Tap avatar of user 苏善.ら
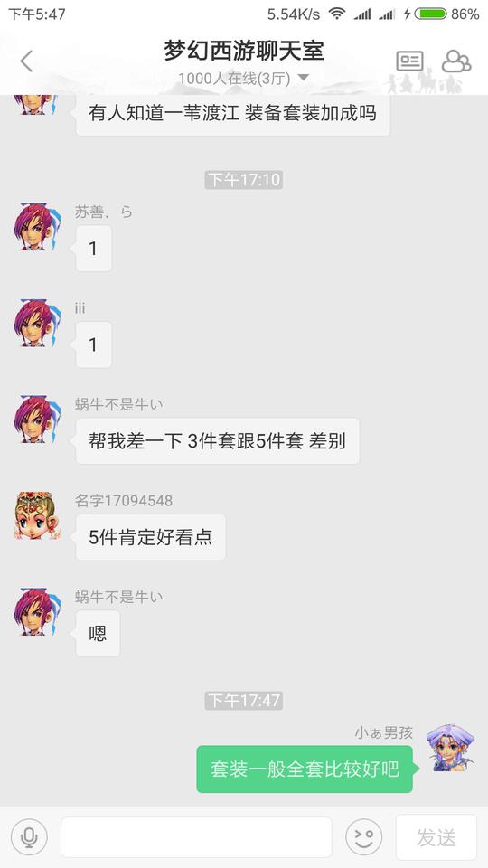Viewport: 488px width, 868px height. point(37,226)
